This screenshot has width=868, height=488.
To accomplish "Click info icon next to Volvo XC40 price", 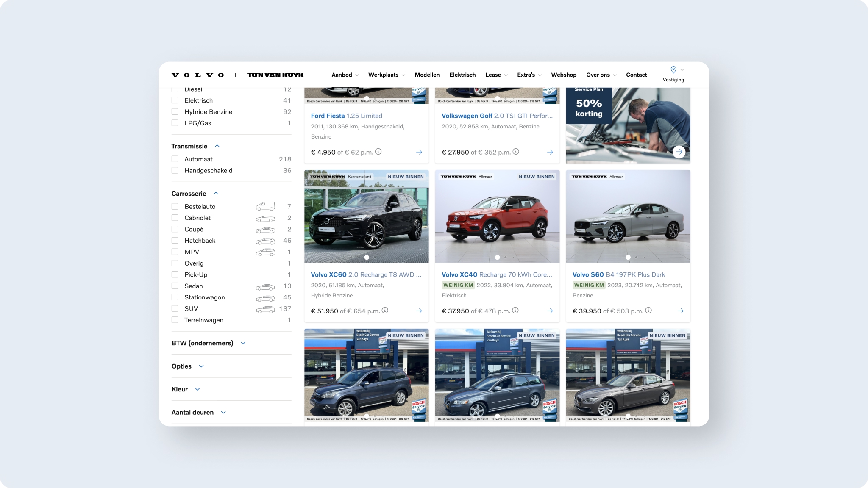I will (515, 311).
